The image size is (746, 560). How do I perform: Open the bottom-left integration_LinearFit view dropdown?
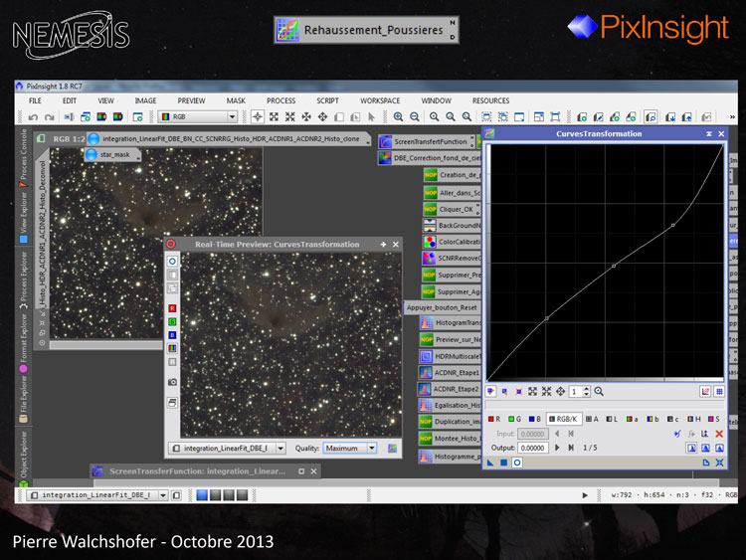[x=97, y=495]
